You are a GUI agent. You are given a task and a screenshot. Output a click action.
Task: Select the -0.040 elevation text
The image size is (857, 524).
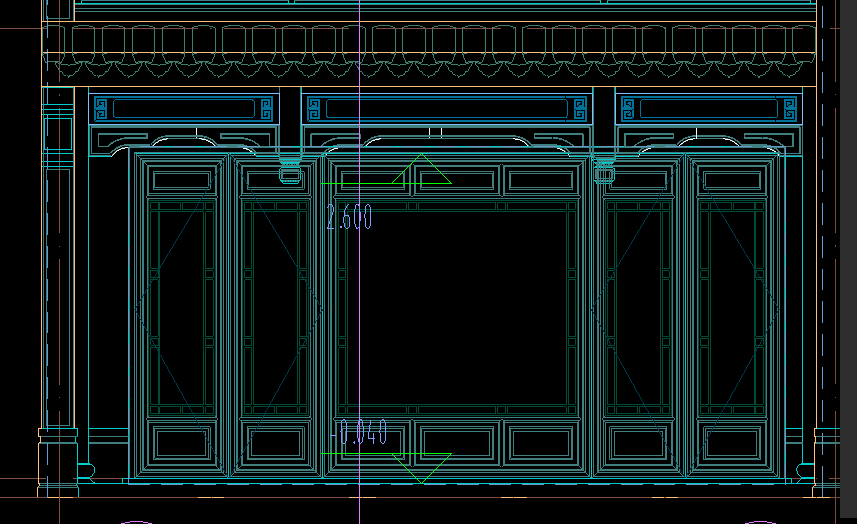coord(359,432)
